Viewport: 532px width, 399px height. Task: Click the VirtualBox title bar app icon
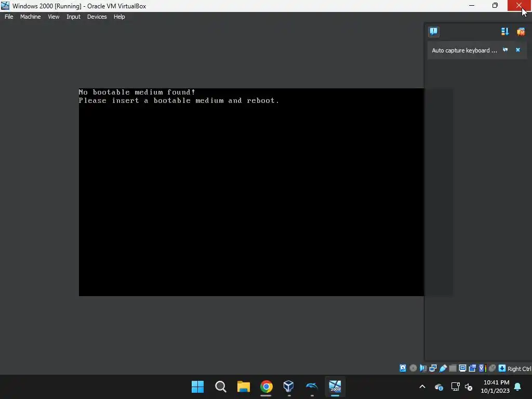pyautogui.click(x=5, y=5)
